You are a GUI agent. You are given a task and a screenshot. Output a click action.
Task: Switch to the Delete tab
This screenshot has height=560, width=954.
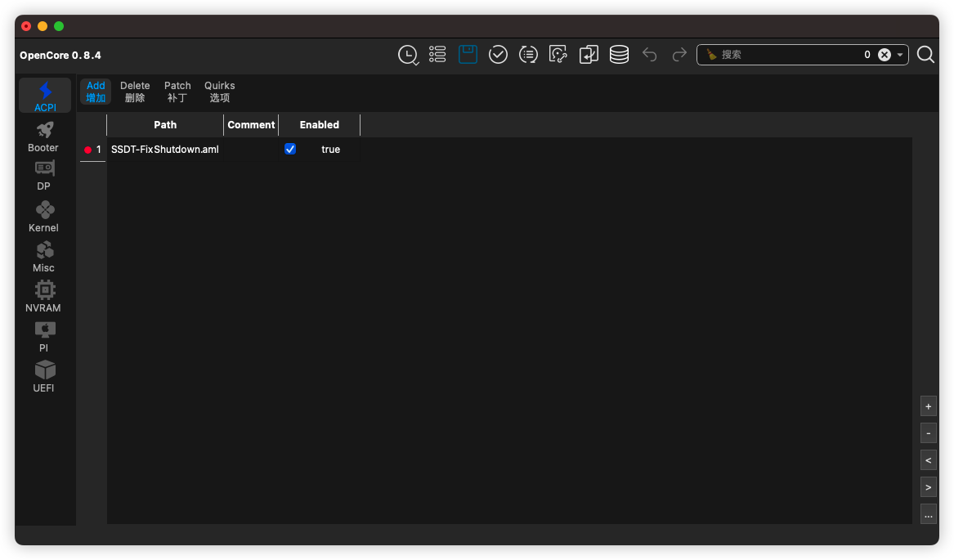click(x=135, y=92)
